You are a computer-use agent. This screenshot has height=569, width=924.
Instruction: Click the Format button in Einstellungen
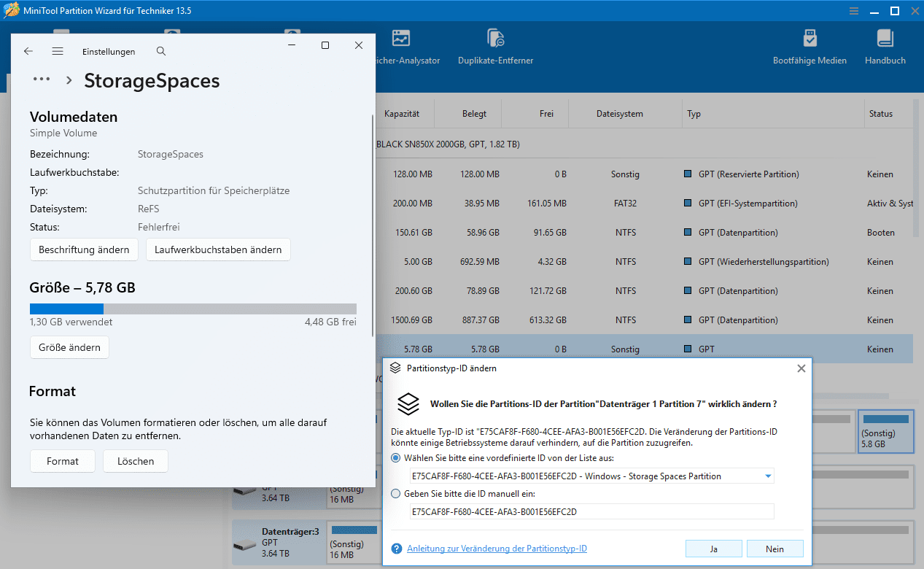coord(63,461)
